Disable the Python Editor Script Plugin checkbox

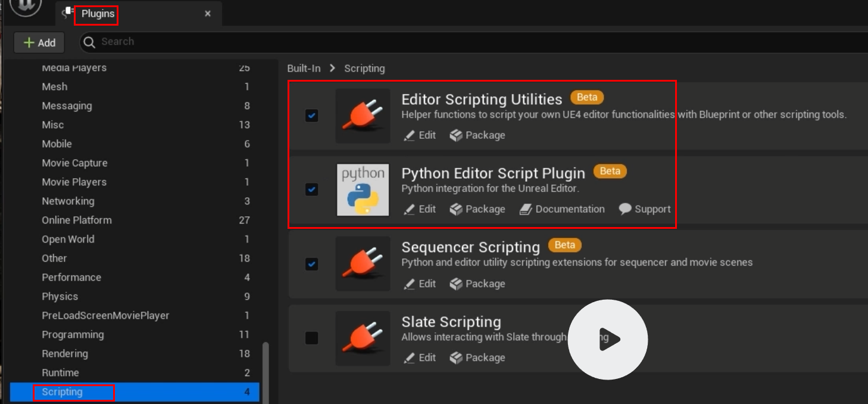tap(311, 189)
